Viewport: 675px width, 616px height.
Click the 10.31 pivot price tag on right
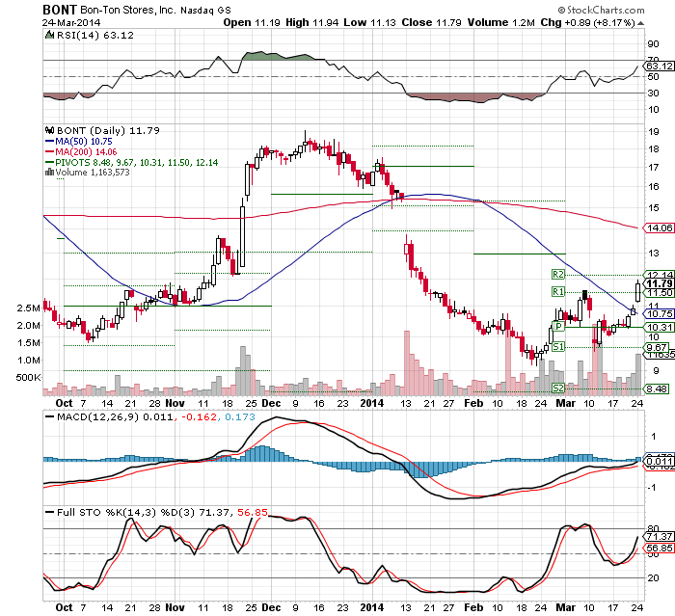tap(659, 327)
